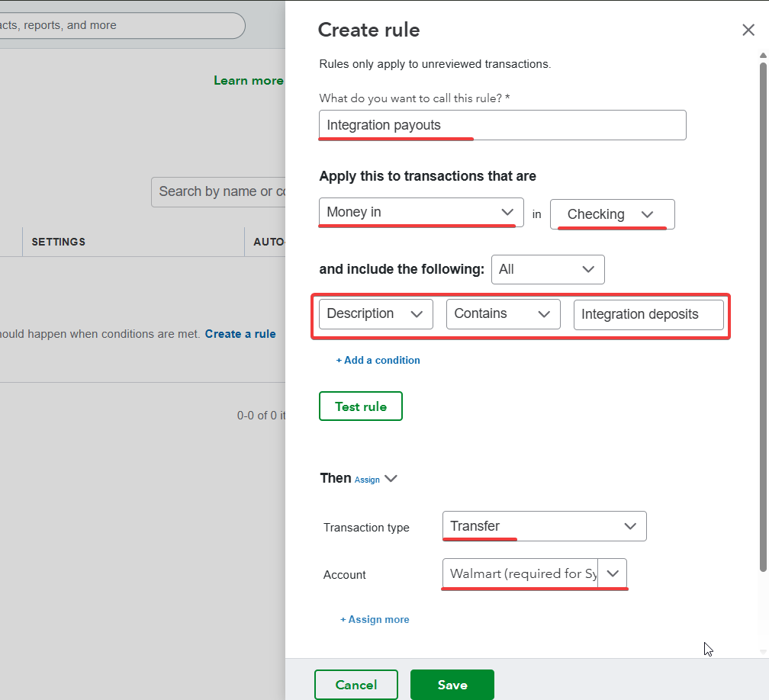The image size is (769, 700).
Task: Click the Account dropdown arrow
Action: 613,573
